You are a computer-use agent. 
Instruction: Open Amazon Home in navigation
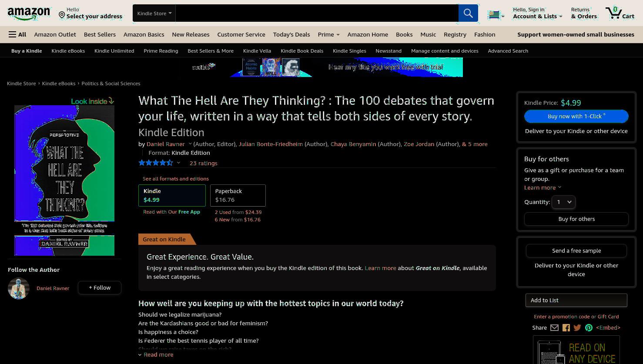coord(368,34)
